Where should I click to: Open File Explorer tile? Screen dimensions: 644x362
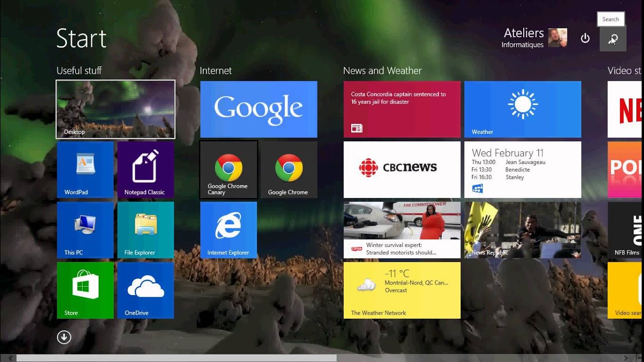(x=146, y=230)
